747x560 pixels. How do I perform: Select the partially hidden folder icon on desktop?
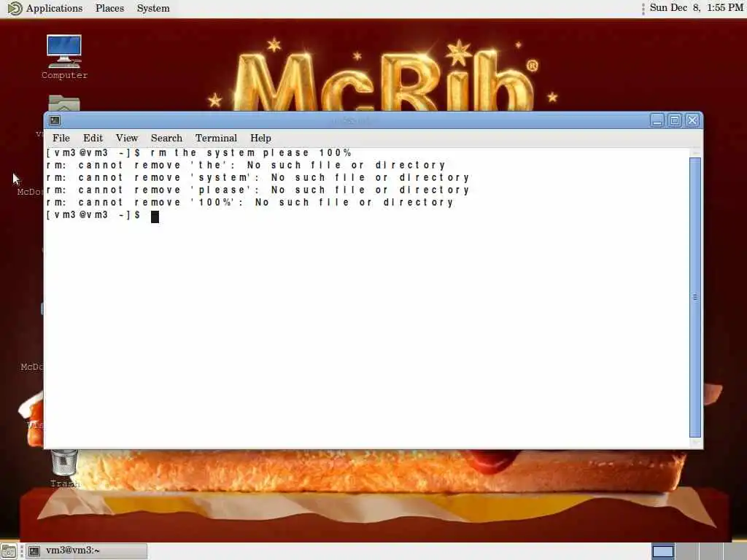tap(64, 103)
